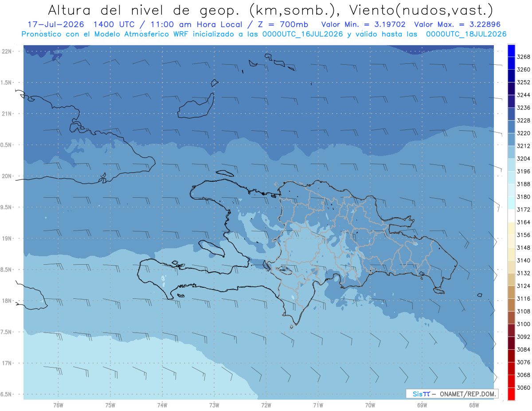The image size is (532, 411).
Task: Click the 3116 value on color scale
Action: click(523, 299)
